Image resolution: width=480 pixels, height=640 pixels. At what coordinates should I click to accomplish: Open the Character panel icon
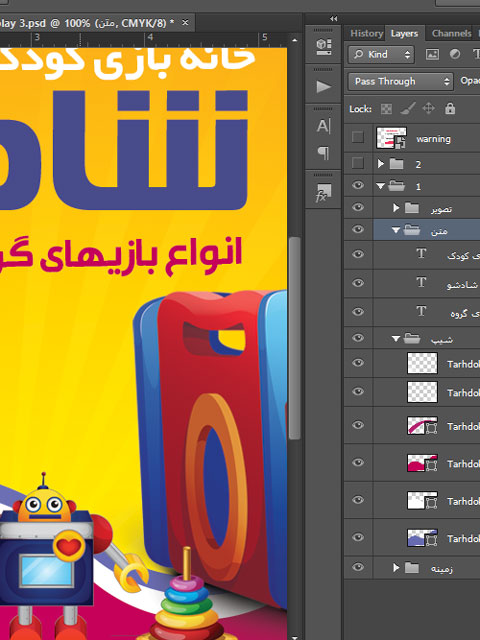tap(323, 126)
